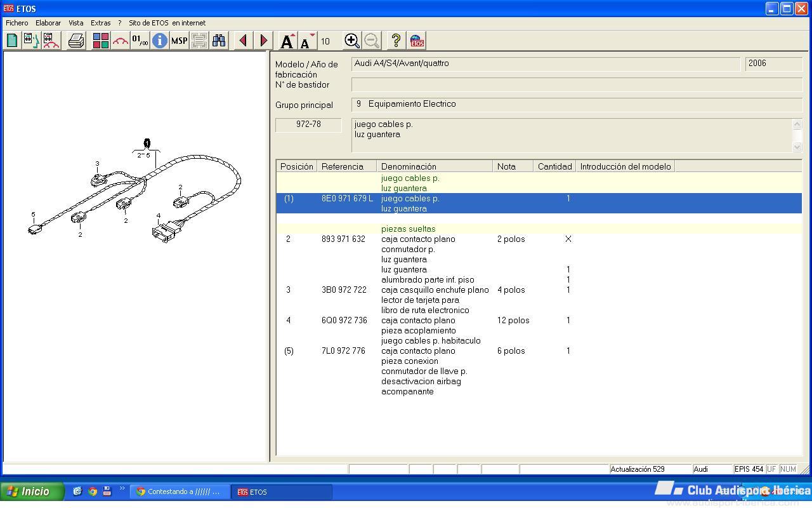The height and width of the screenshot is (508, 812).
Task: Open the blue information icon
Action: [x=159, y=41]
